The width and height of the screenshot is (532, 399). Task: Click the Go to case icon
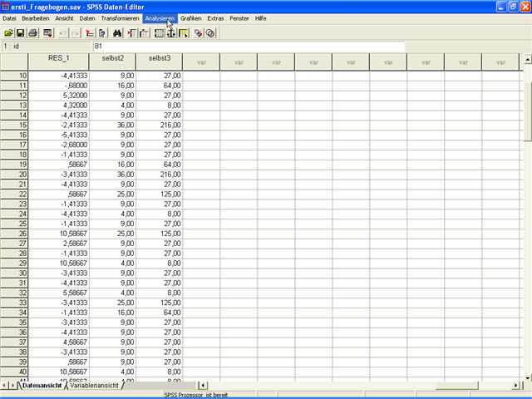point(89,32)
